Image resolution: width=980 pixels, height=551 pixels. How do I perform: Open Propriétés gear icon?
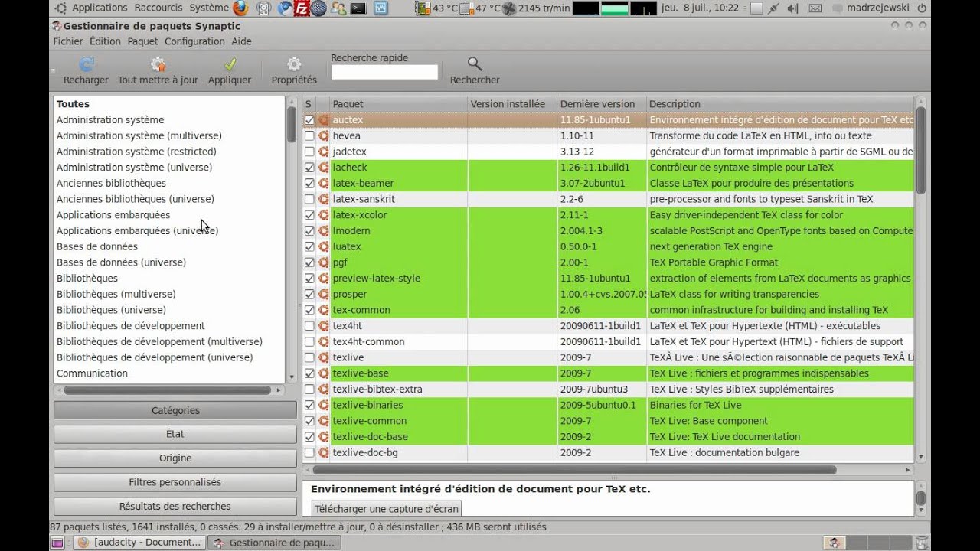pos(294,64)
